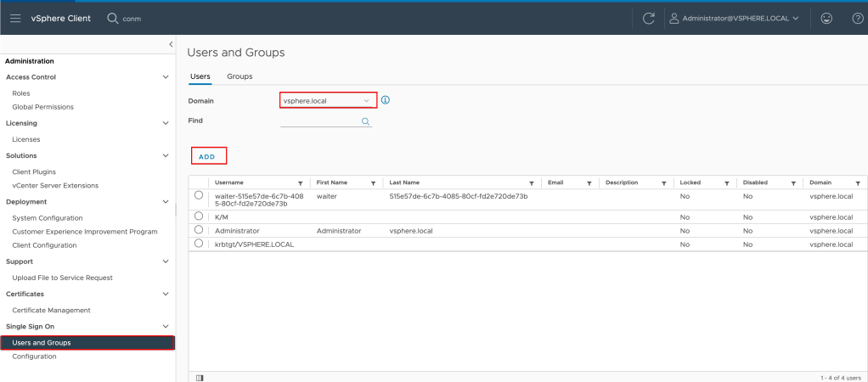Image resolution: width=868 pixels, height=382 pixels.
Task: Open Certificate Management in sidebar
Action: click(51, 310)
